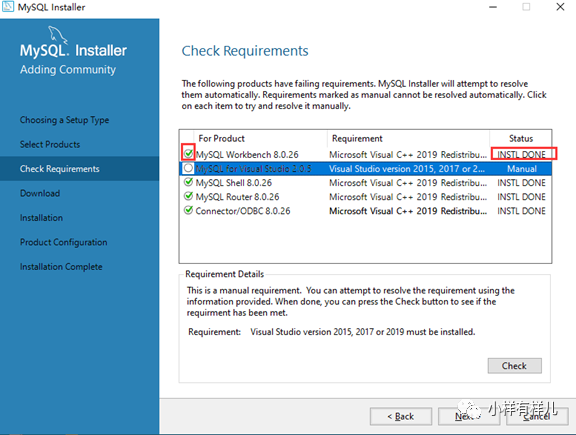
Task: Click the MySQL dolphin logo
Action: point(58,35)
